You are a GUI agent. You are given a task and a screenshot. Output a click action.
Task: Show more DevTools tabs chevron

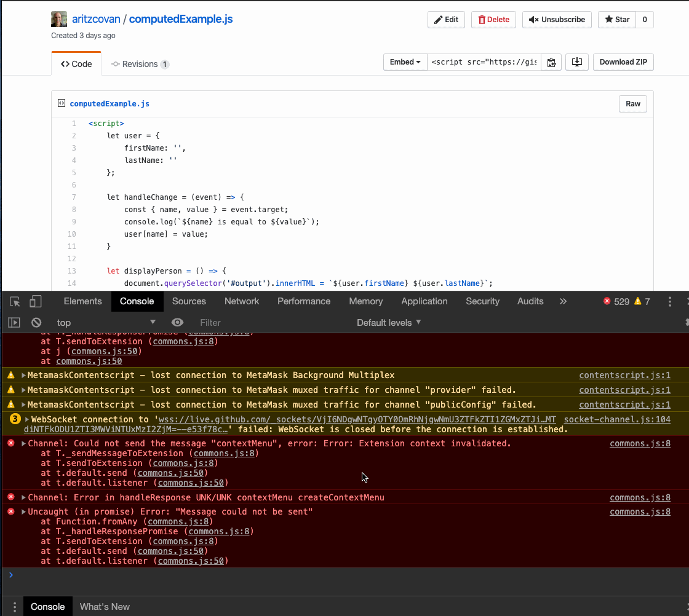click(x=563, y=301)
